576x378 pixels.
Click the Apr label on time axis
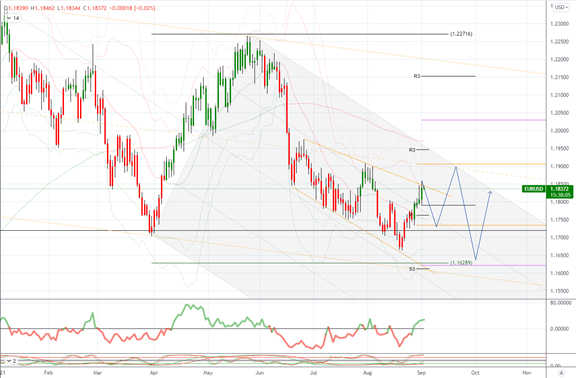click(x=154, y=372)
